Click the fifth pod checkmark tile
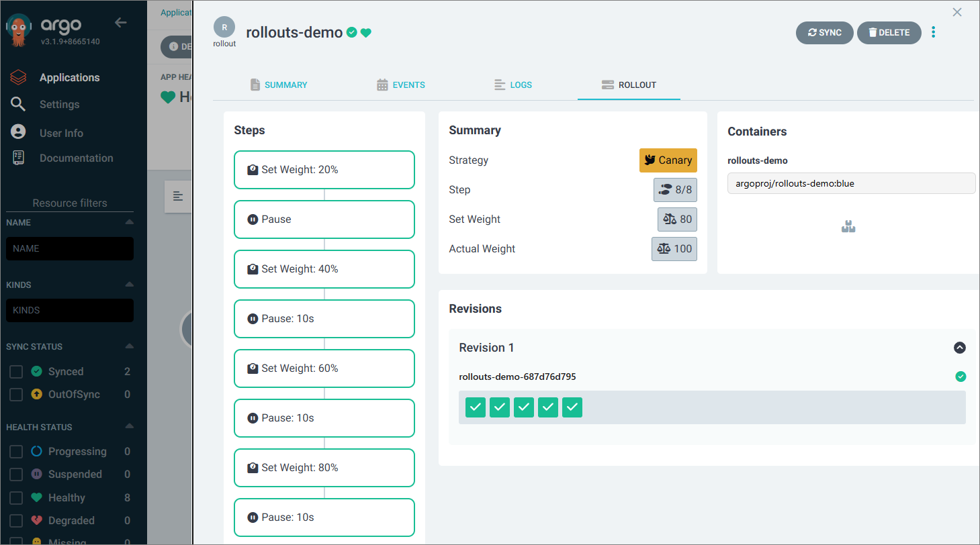Viewport: 980px width, 545px height. pos(572,407)
